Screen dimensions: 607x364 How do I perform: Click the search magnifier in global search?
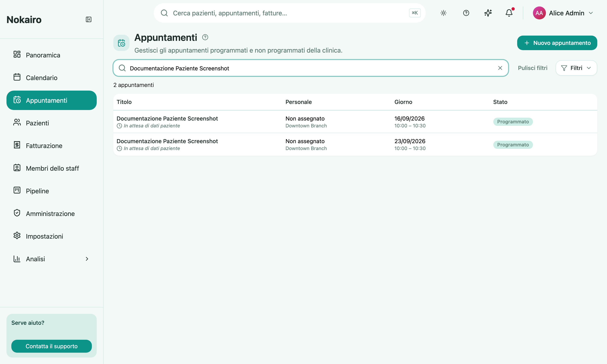[164, 13]
